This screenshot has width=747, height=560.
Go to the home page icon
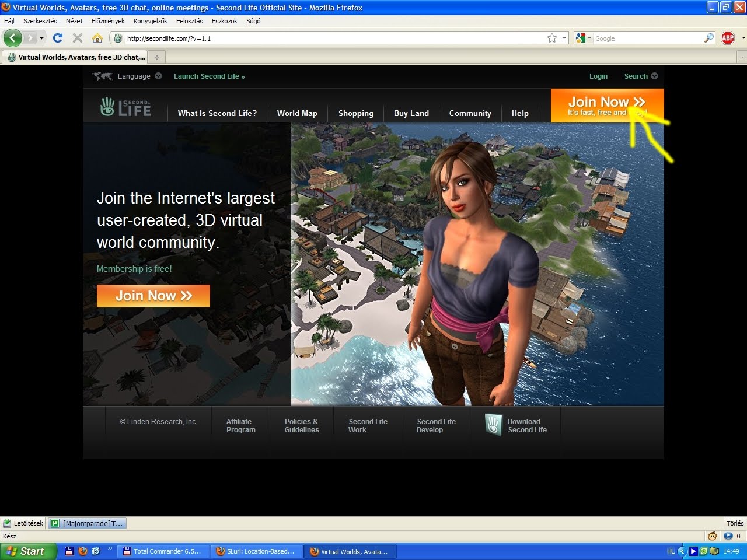tap(97, 38)
